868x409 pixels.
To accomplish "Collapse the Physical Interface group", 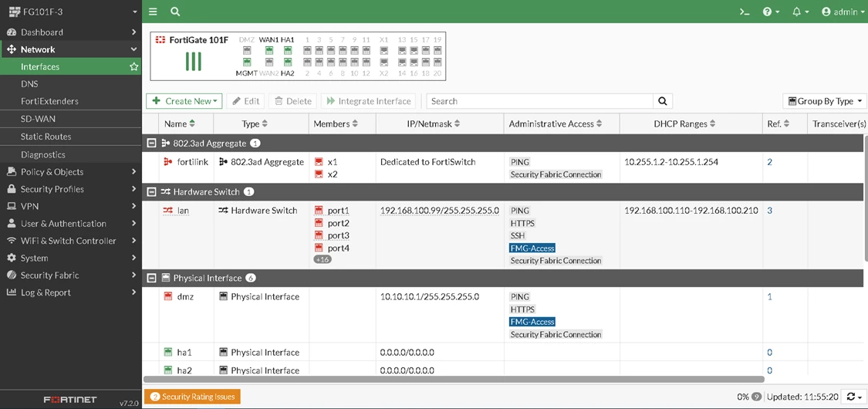I will coord(150,278).
